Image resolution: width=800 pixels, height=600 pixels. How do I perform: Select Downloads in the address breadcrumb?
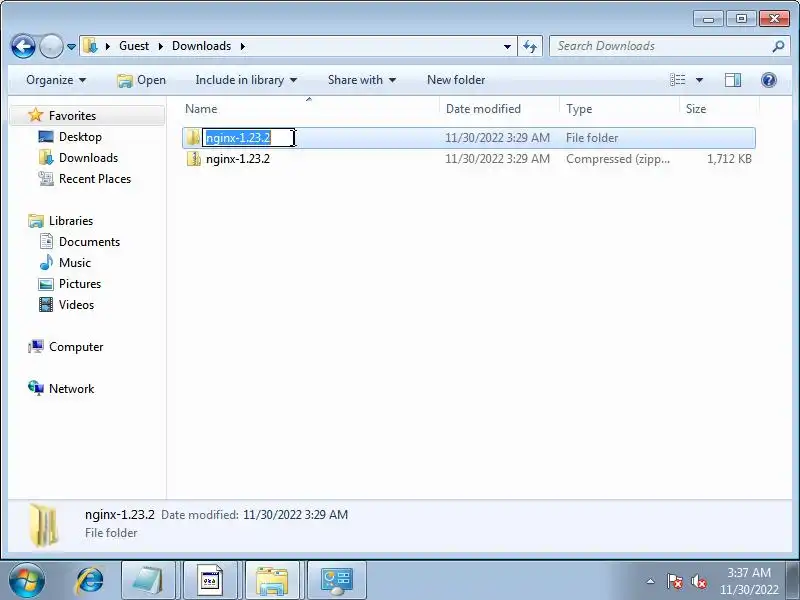(x=201, y=46)
